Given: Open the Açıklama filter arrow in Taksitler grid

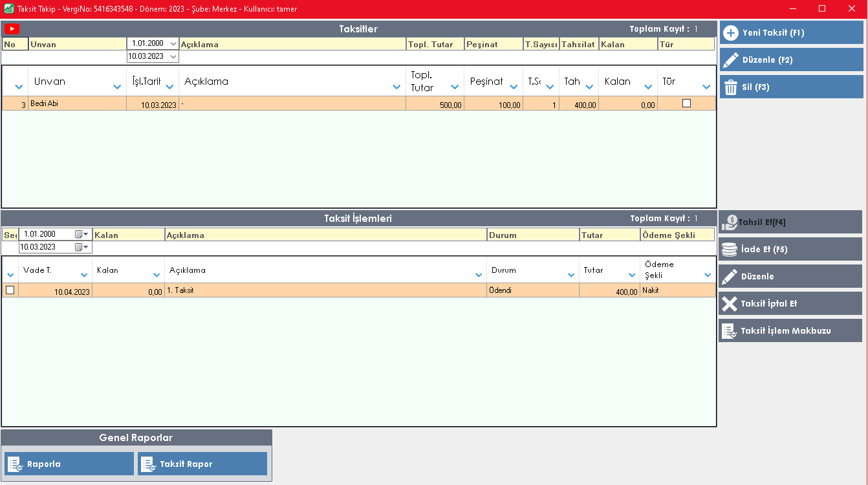Looking at the screenshot, I should tap(396, 87).
